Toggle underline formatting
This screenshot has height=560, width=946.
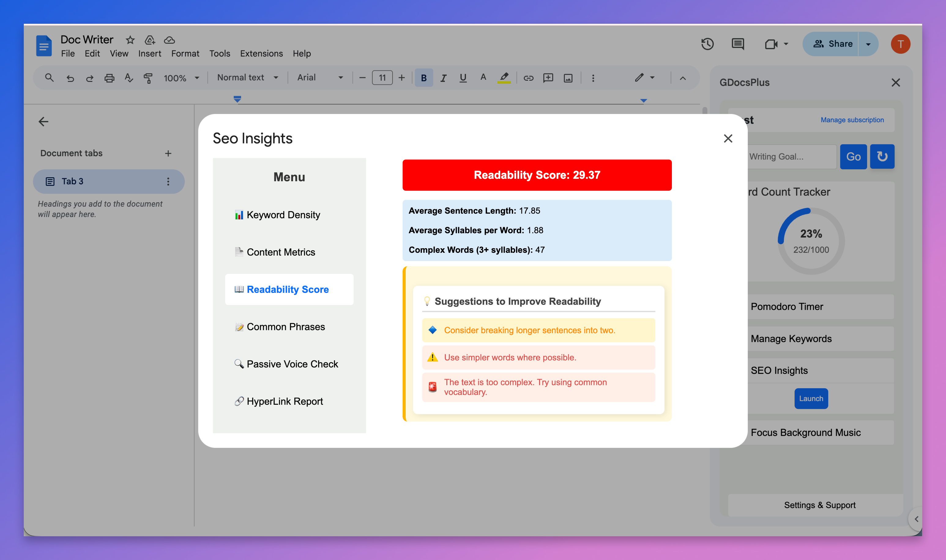pyautogui.click(x=463, y=78)
